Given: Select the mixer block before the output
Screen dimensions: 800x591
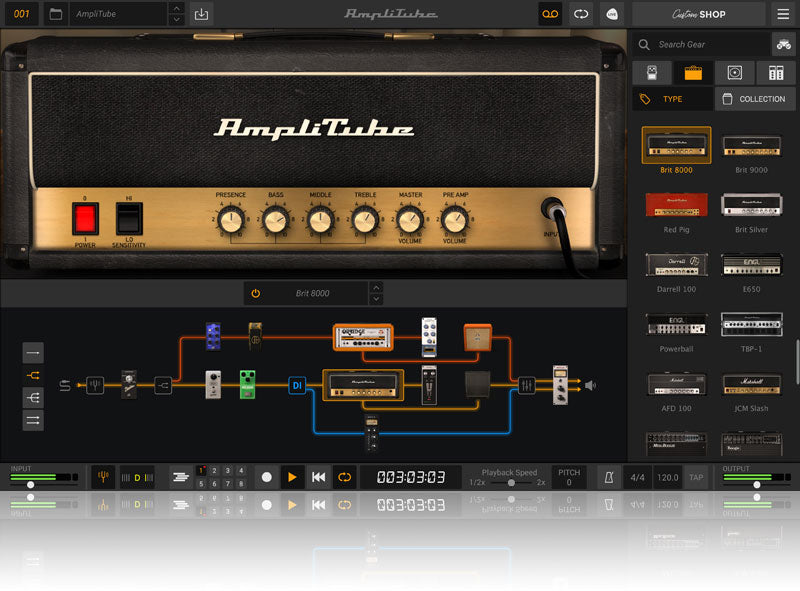Looking at the screenshot, I should coord(527,385).
